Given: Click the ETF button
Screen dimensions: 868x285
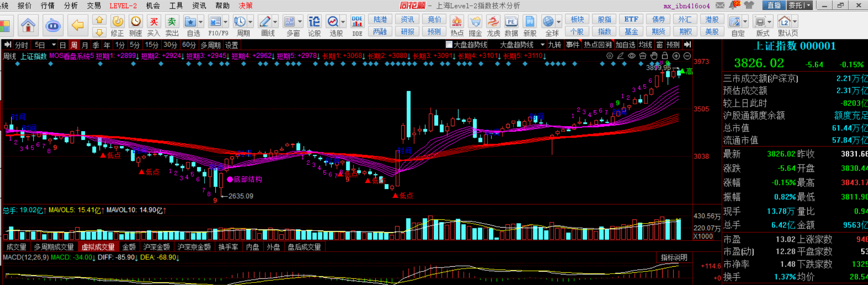Looking at the screenshot, I should [631, 20].
